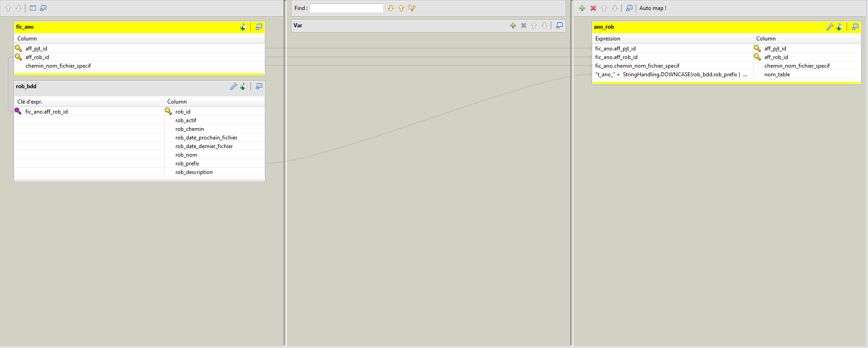868x348 pixels.
Task: Select rob_date_dernier_fichier column
Action: [x=215, y=146]
